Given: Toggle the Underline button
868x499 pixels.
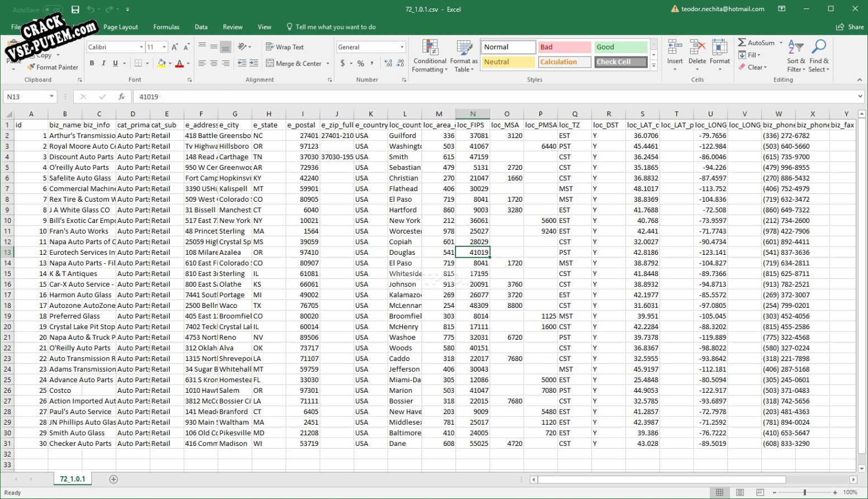Looking at the screenshot, I should pos(115,63).
